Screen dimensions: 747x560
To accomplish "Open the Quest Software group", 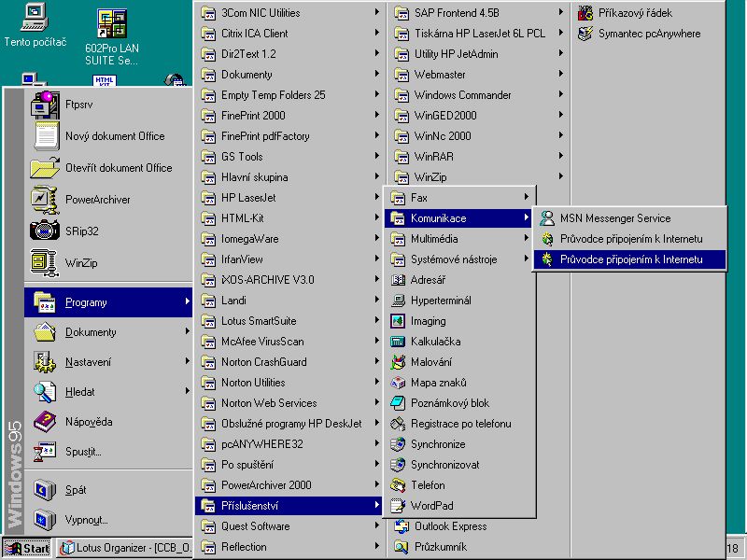I will pos(289,526).
